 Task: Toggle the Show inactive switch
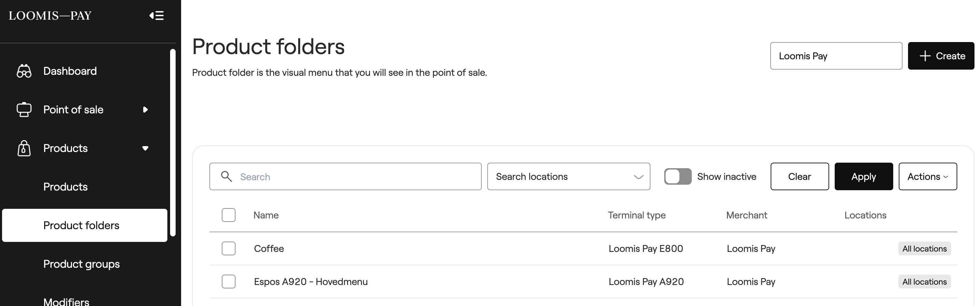pyautogui.click(x=678, y=176)
